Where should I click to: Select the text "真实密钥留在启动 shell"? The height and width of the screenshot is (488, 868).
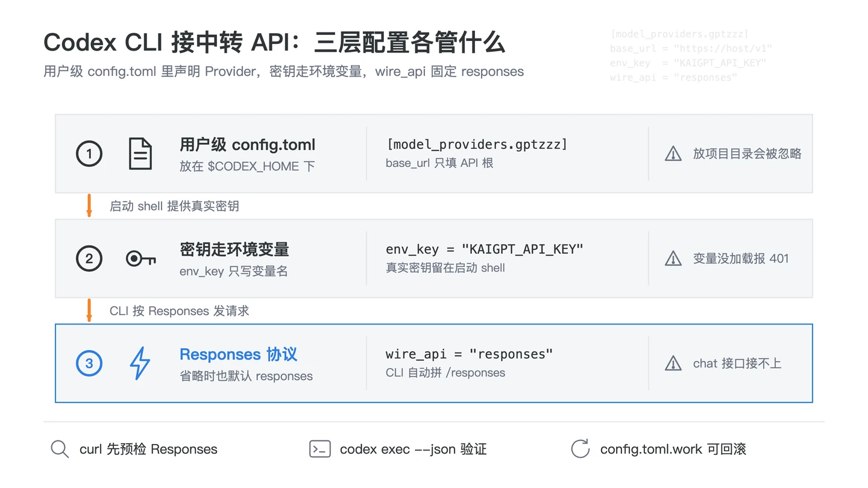pyautogui.click(x=445, y=267)
